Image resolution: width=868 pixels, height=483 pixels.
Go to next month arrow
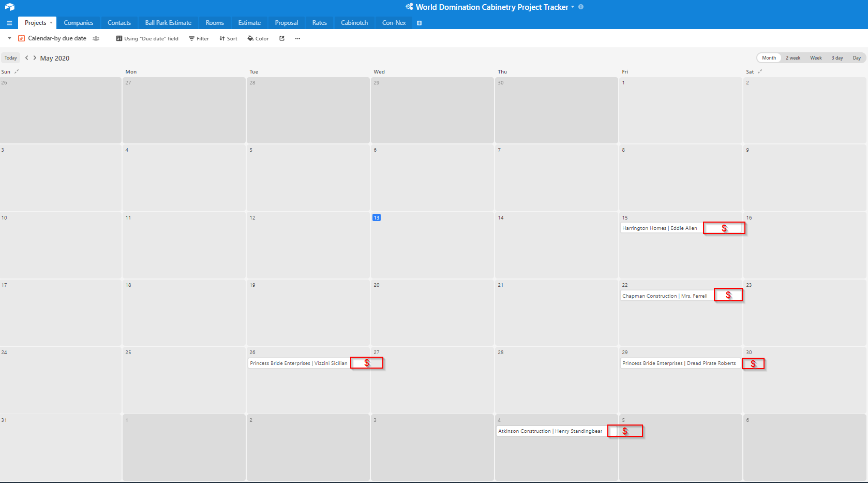pyautogui.click(x=35, y=58)
